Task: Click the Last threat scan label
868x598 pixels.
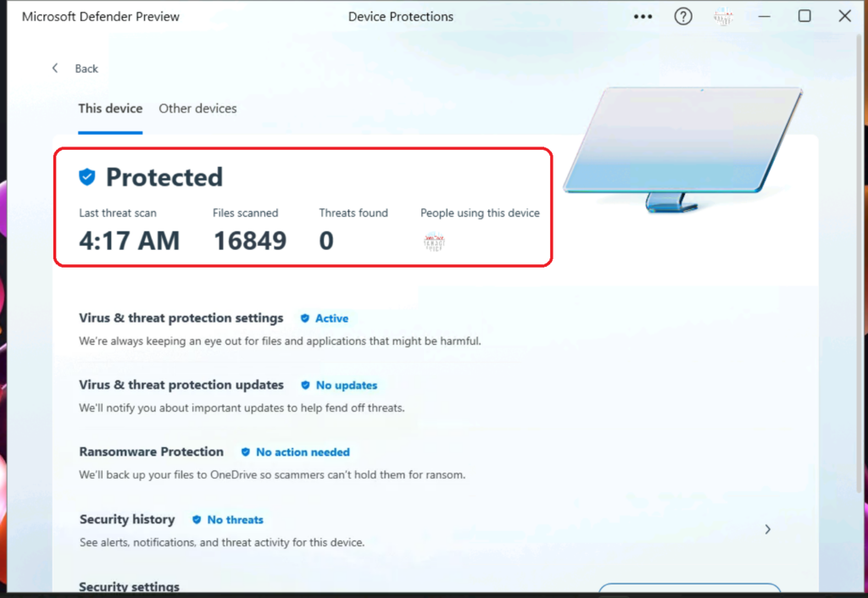Action: tap(118, 213)
